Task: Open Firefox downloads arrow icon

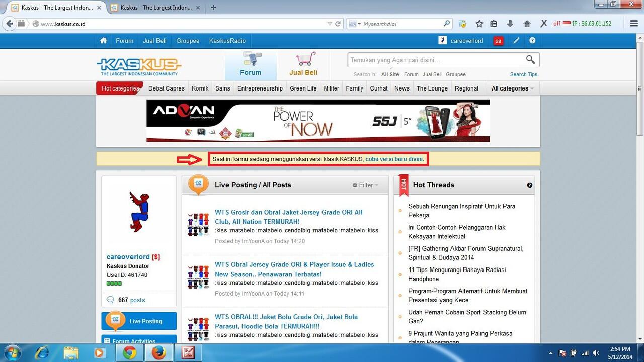Action: click(x=510, y=24)
